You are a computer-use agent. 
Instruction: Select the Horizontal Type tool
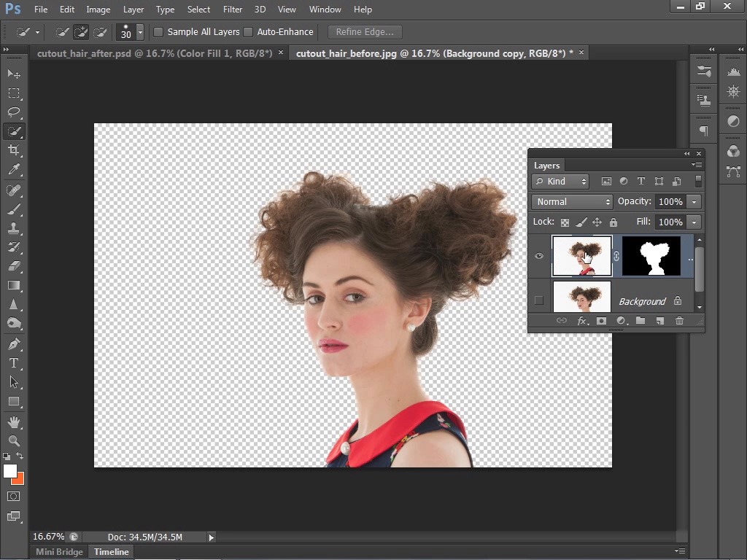(14, 363)
